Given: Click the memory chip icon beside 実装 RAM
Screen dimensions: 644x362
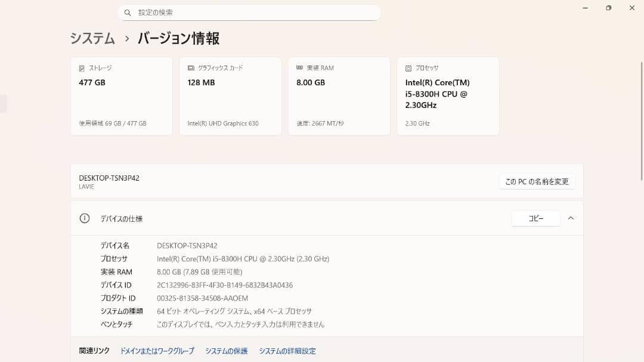Looking at the screenshot, I should (299, 67).
